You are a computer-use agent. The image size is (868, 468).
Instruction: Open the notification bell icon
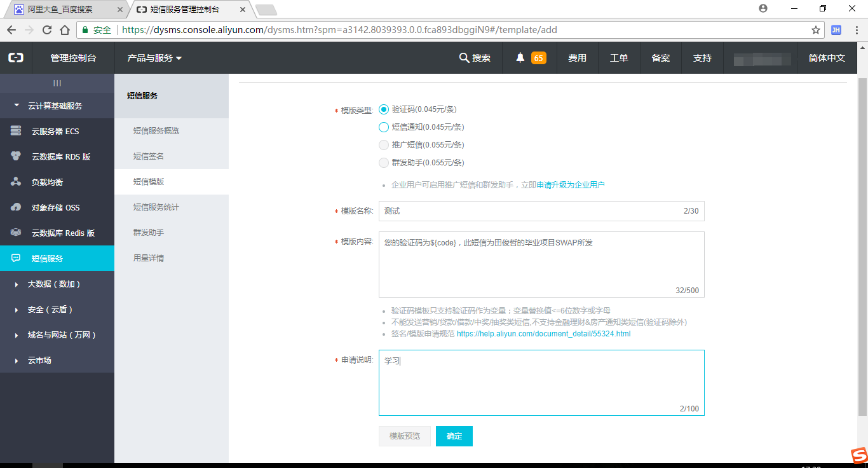(x=520, y=58)
